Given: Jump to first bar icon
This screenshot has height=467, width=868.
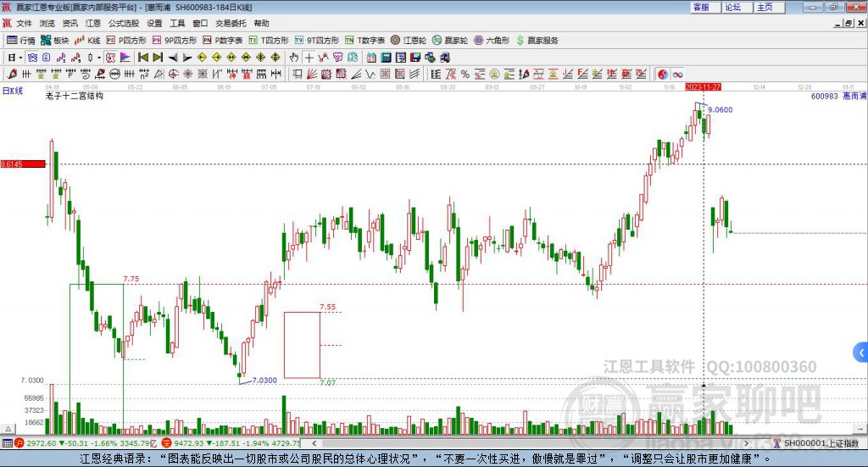Looking at the screenshot, I should tap(142, 58).
